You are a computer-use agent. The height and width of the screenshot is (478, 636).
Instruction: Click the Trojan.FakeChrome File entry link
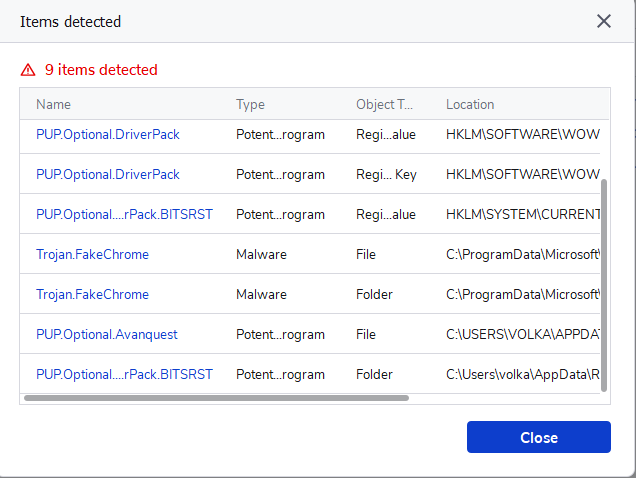pos(92,254)
